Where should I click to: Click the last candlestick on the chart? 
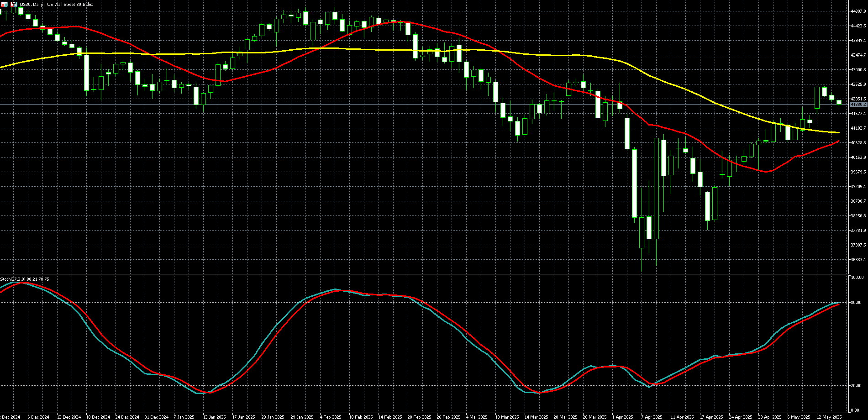point(839,102)
